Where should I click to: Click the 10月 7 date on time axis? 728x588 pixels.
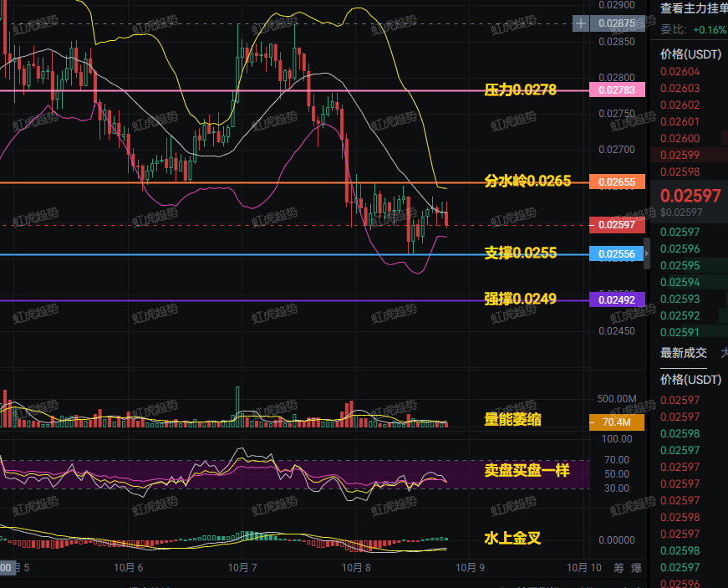pyautogui.click(x=242, y=568)
